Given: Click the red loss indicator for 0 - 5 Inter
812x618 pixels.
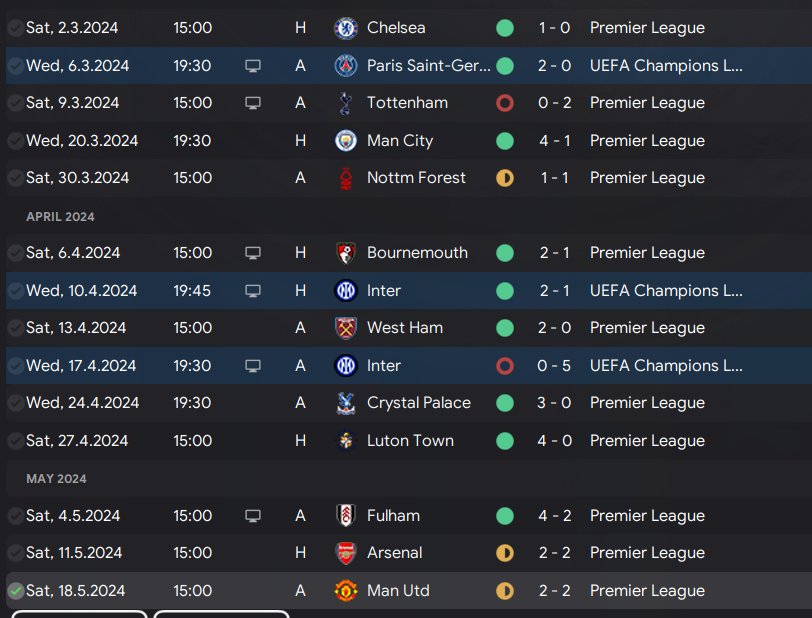Looking at the screenshot, I should coord(505,366).
